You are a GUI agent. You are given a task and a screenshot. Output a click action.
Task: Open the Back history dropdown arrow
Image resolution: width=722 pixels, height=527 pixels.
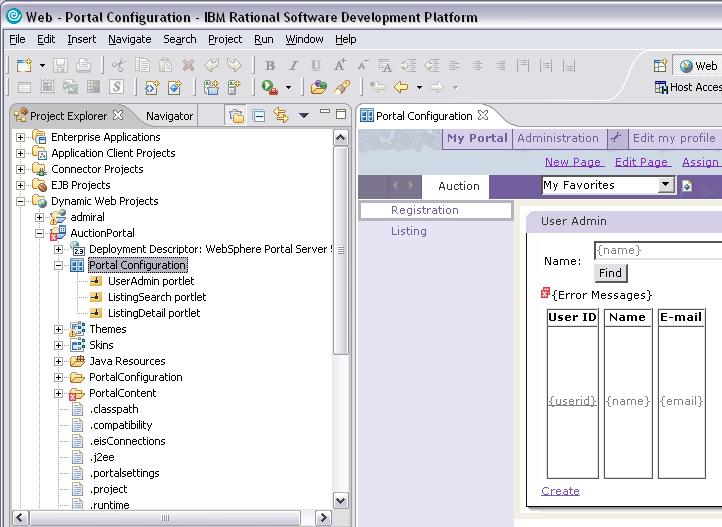tap(419, 87)
